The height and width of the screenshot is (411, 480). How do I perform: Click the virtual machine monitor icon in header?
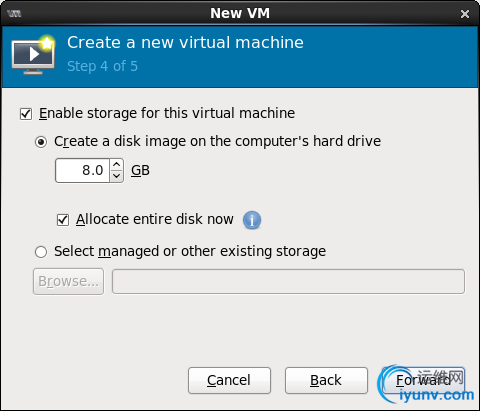point(33,54)
